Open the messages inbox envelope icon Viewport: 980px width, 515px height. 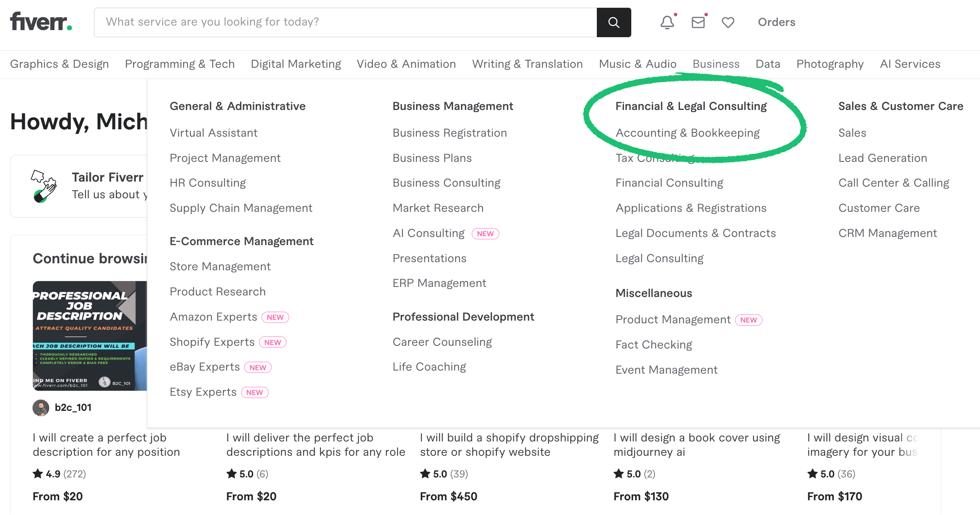tap(697, 22)
